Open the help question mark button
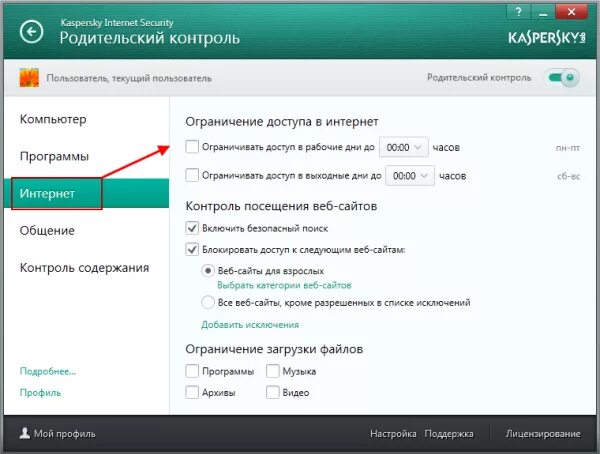The image size is (600, 454). [x=518, y=12]
